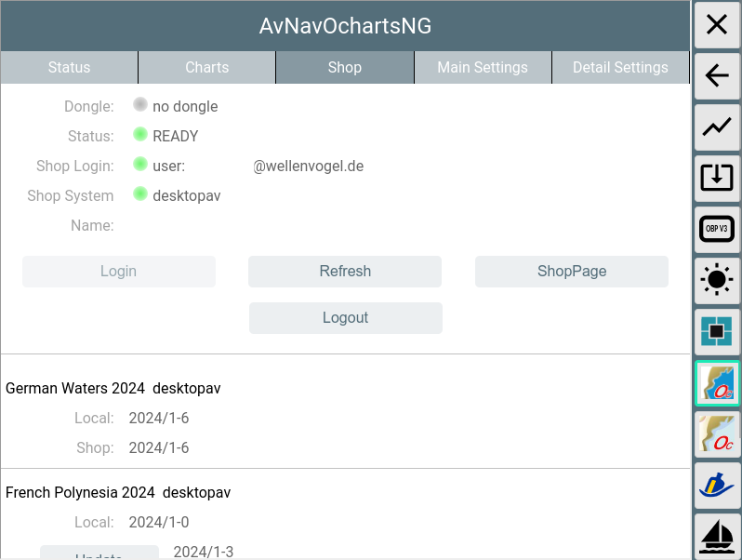Click the Login button
The width and height of the screenshot is (742, 560).
[x=119, y=272]
